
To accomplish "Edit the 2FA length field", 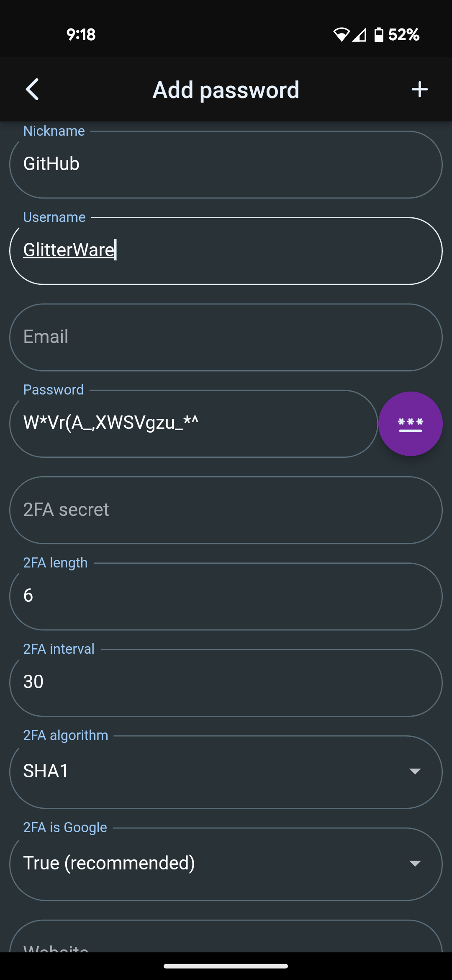I will (226, 596).
